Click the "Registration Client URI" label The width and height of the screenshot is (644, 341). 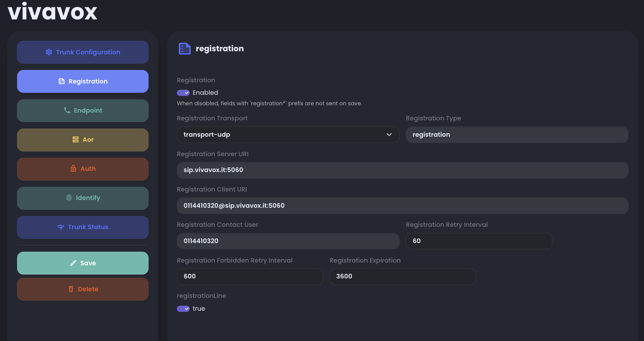tap(212, 189)
